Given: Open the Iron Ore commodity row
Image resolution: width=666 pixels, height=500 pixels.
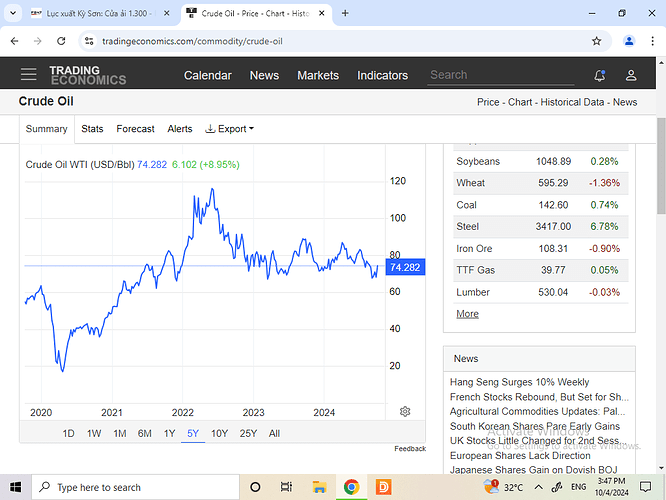Looking at the screenshot, I should pos(541,249).
